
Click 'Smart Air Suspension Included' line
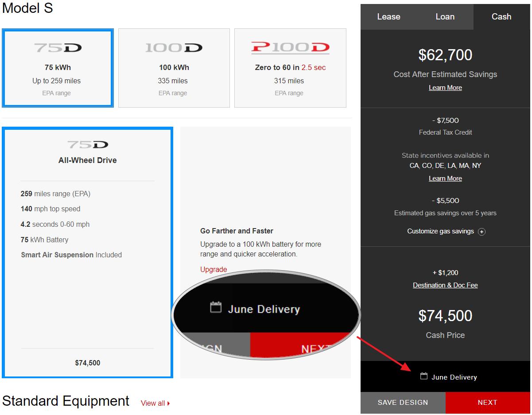click(x=71, y=255)
